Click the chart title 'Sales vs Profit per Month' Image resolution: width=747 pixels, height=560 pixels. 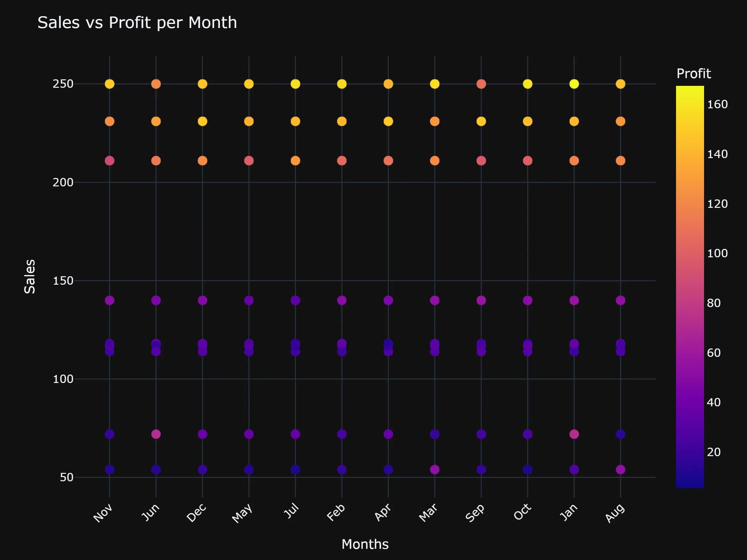point(137,23)
